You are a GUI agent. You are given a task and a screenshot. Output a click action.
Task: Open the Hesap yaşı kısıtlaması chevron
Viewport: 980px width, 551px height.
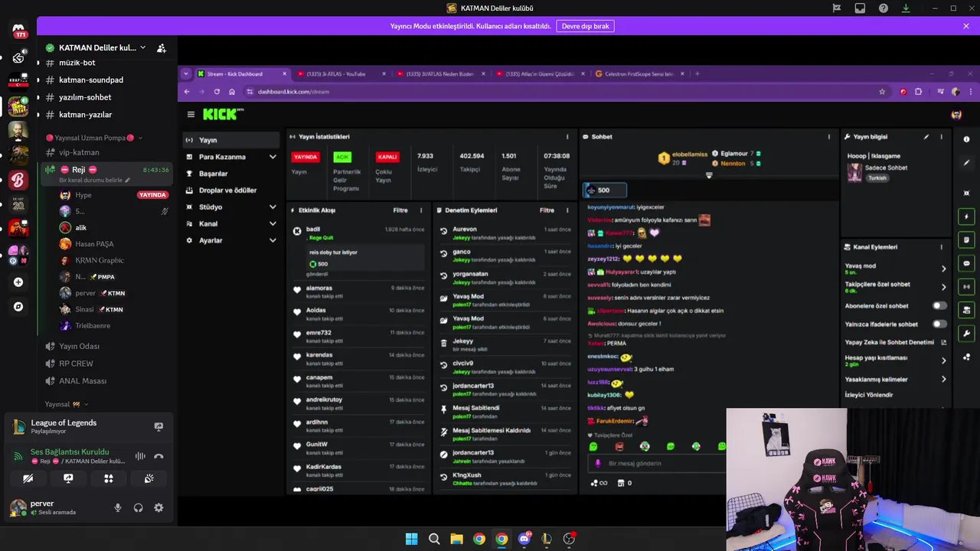[943, 360]
